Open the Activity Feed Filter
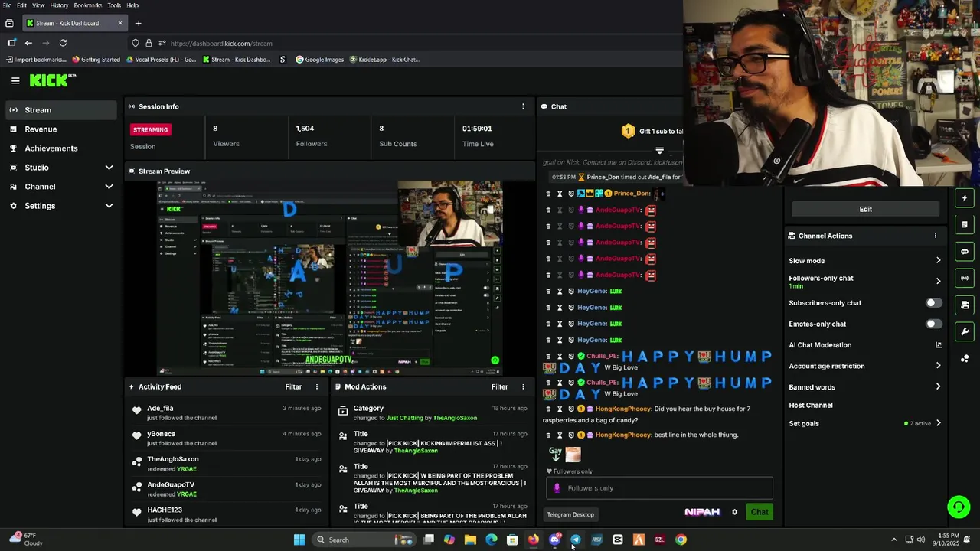The width and height of the screenshot is (980, 551). click(293, 386)
